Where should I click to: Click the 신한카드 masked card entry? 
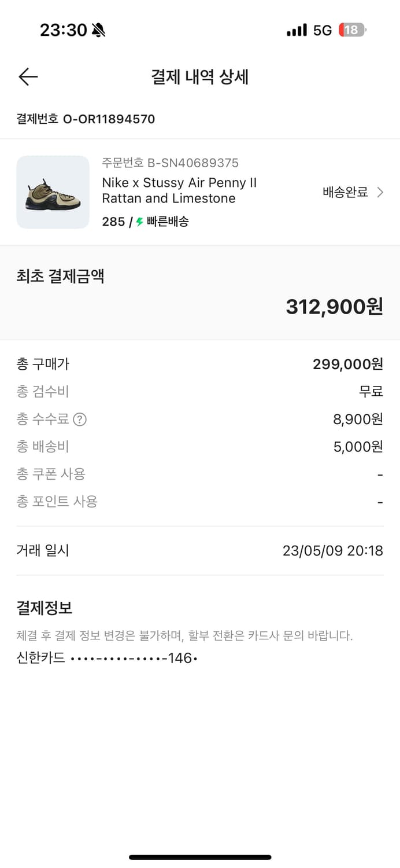click(107, 659)
